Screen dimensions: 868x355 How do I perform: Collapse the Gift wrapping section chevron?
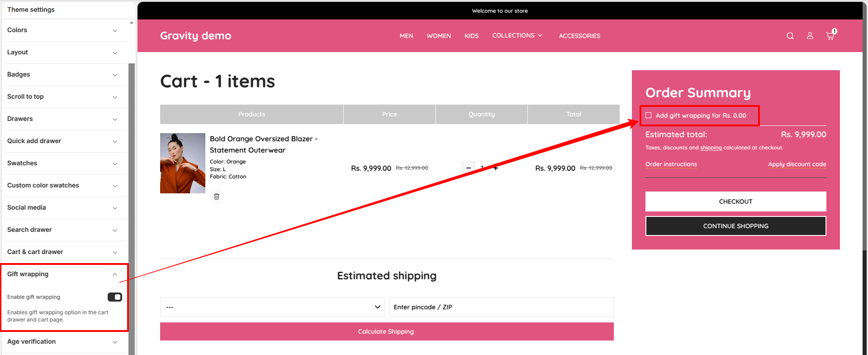tap(115, 274)
